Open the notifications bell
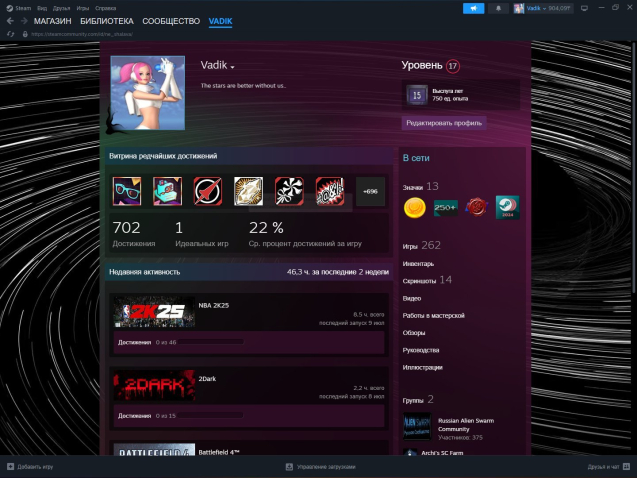 [x=498, y=8]
